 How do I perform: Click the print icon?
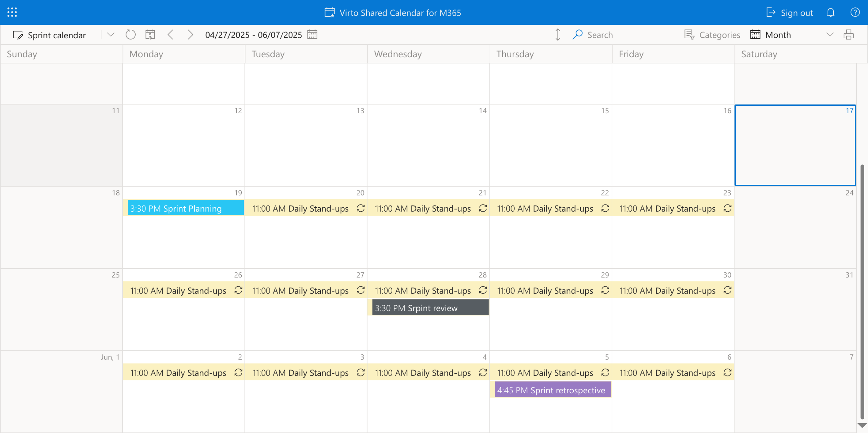(x=849, y=35)
